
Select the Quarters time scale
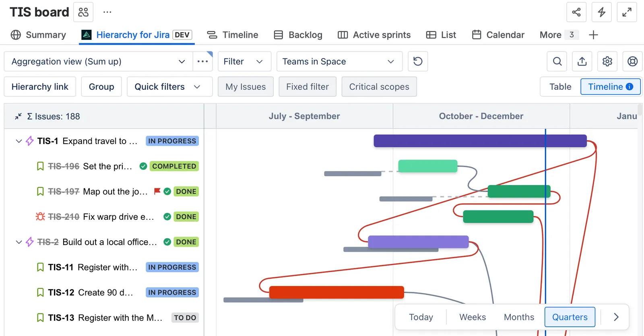point(570,317)
